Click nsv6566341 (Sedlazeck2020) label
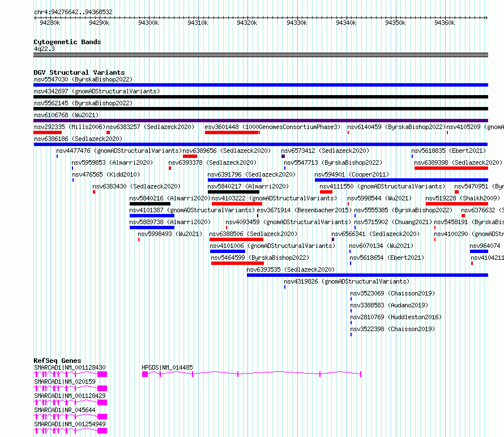The height and width of the screenshot is (437, 504). 375,234
